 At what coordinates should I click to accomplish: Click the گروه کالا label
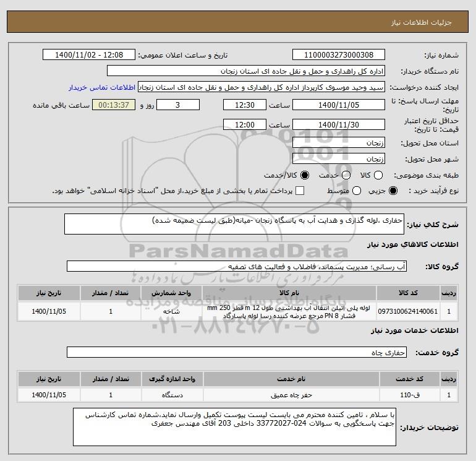[x=442, y=267]
